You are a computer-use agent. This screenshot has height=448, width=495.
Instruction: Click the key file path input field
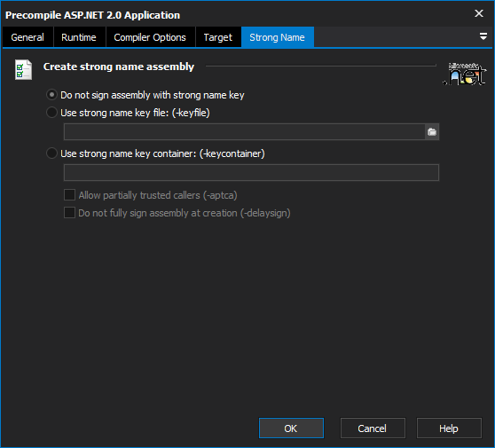[244, 131]
